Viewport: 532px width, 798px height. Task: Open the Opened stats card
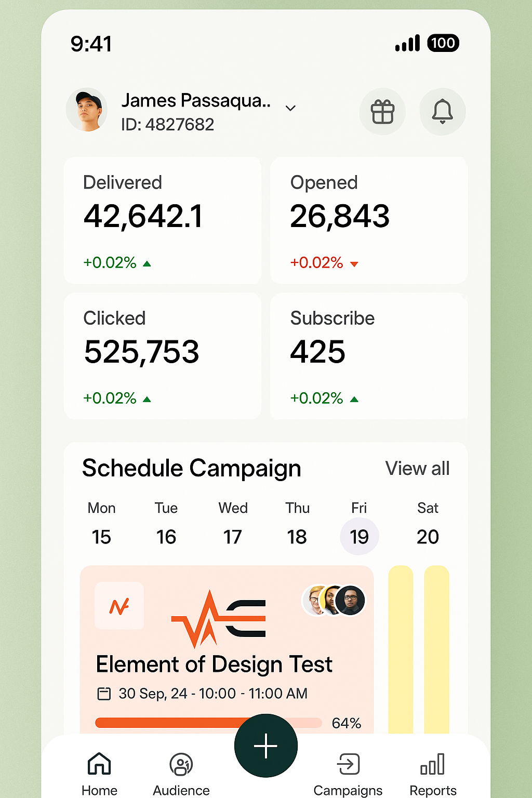pyautogui.click(x=369, y=220)
